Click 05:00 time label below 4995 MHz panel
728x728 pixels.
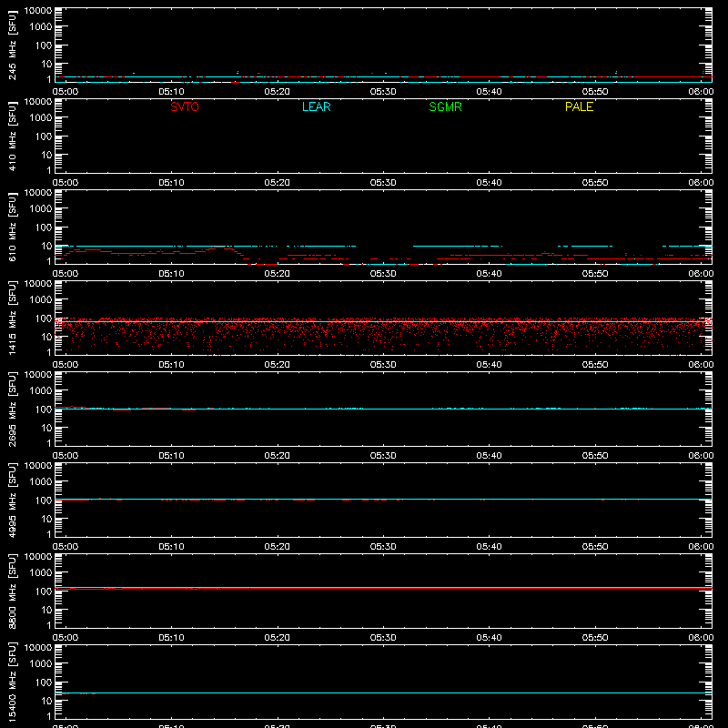(x=66, y=547)
